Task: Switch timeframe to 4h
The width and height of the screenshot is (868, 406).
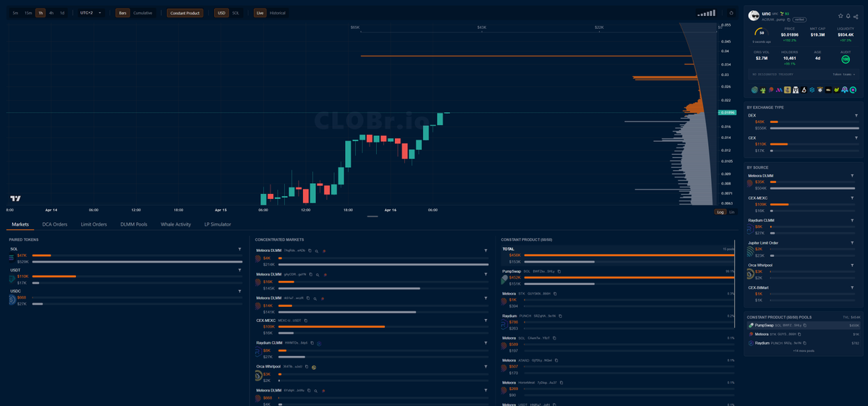Action: coord(51,13)
